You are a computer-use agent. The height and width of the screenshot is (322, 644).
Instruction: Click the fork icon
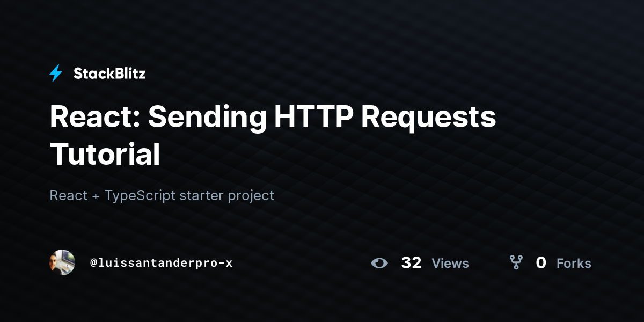tap(516, 262)
